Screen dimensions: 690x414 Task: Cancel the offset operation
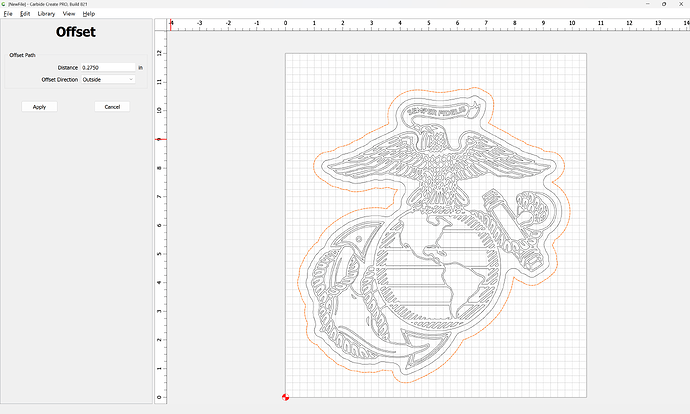coord(112,107)
